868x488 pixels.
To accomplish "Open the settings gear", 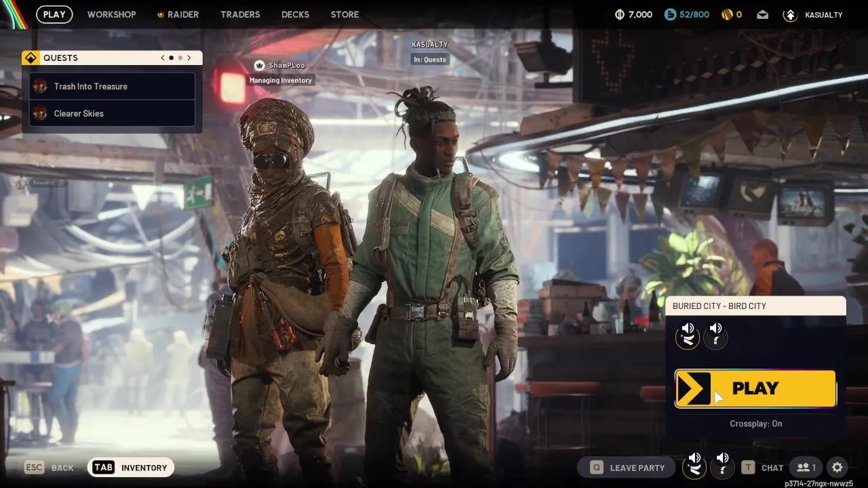I will pyautogui.click(x=837, y=467).
